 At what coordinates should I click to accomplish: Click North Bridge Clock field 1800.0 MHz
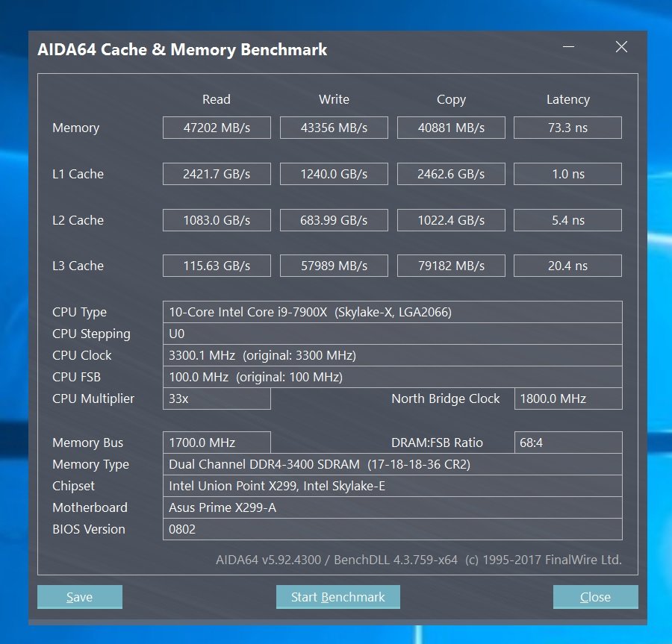(568, 398)
